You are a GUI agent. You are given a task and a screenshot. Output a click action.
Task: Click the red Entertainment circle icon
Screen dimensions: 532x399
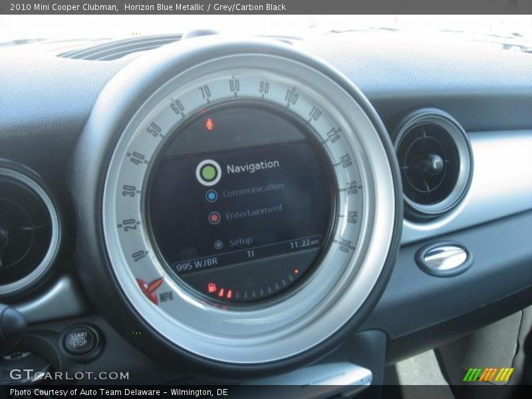point(214,217)
